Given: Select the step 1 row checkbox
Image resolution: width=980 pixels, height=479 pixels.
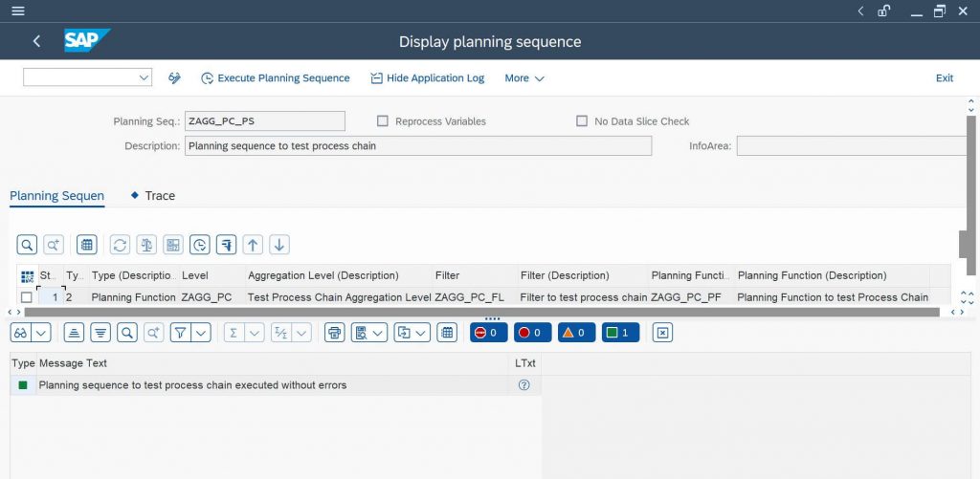Looking at the screenshot, I should click(x=26, y=297).
